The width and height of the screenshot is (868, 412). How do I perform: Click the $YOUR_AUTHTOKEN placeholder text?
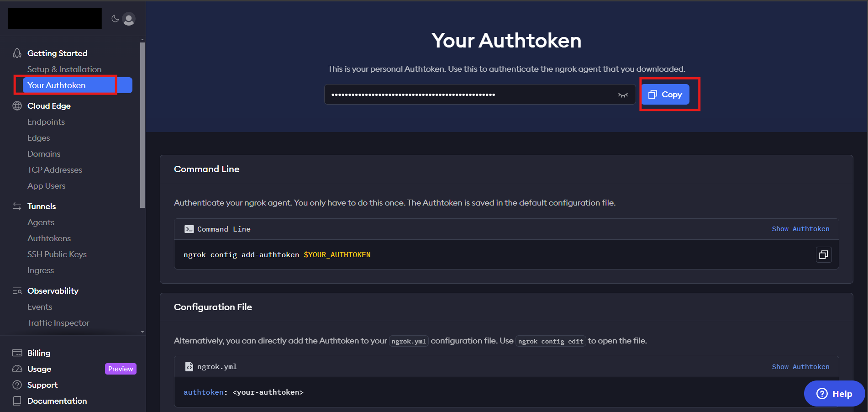coord(337,254)
